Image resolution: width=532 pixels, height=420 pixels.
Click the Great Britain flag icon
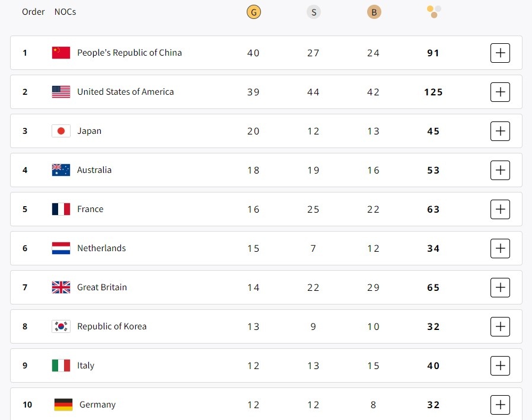coord(60,287)
